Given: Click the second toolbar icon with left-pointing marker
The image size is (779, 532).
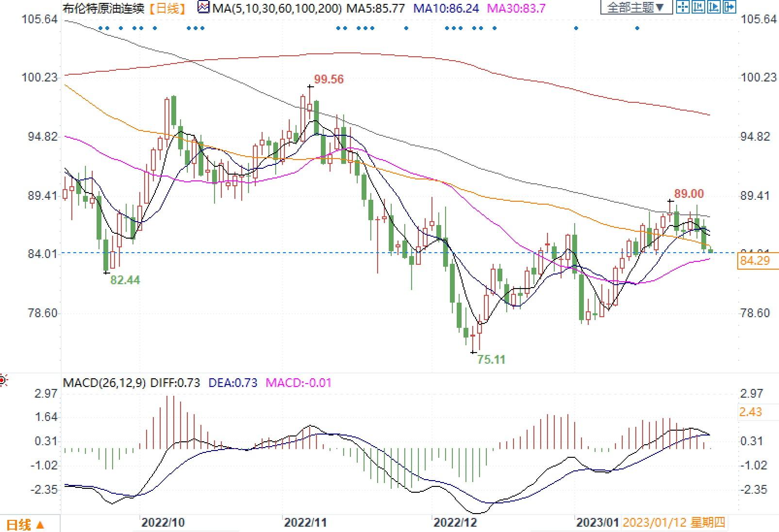Looking at the screenshot, I should tap(698, 7).
